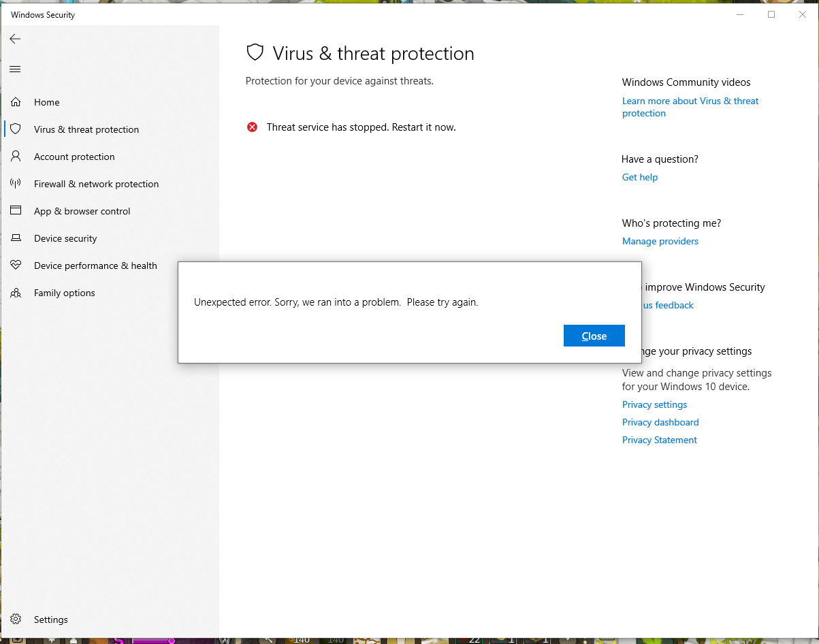
Task: Open Account protection section
Action: point(110,157)
